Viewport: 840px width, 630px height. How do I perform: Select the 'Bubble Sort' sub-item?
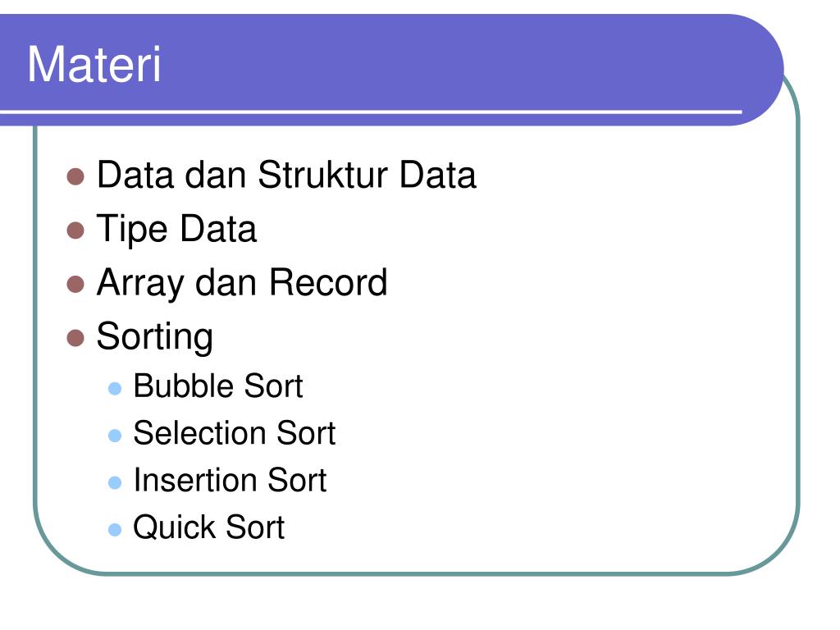tap(218, 386)
